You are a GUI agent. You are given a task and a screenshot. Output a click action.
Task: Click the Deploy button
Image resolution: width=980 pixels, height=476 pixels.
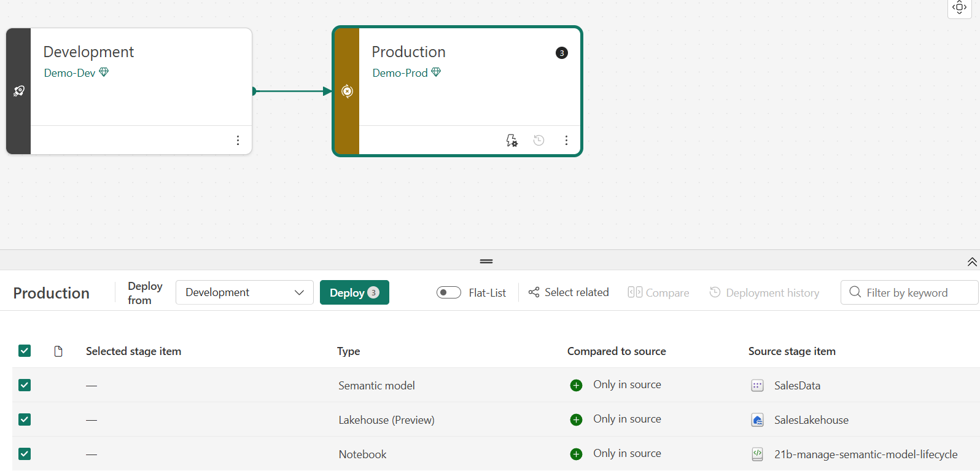click(x=354, y=292)
